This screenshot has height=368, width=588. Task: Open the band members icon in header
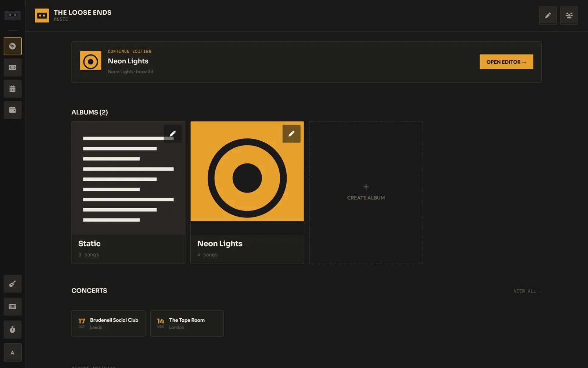tap(569, 15)
